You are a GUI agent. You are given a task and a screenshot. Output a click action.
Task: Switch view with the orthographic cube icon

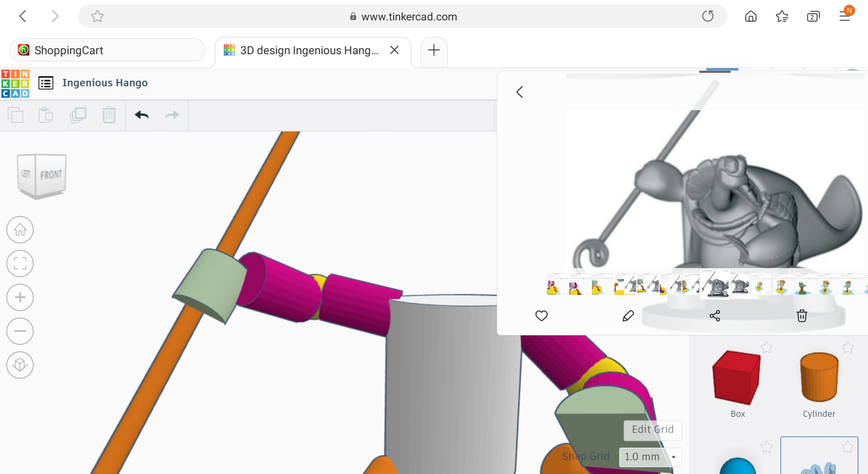[x=20, y=365]
